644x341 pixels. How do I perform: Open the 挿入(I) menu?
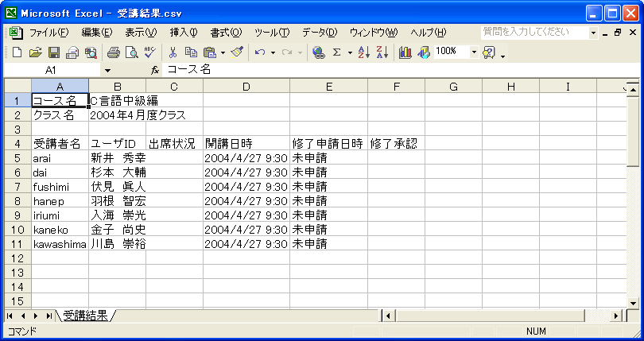(184, 33)
